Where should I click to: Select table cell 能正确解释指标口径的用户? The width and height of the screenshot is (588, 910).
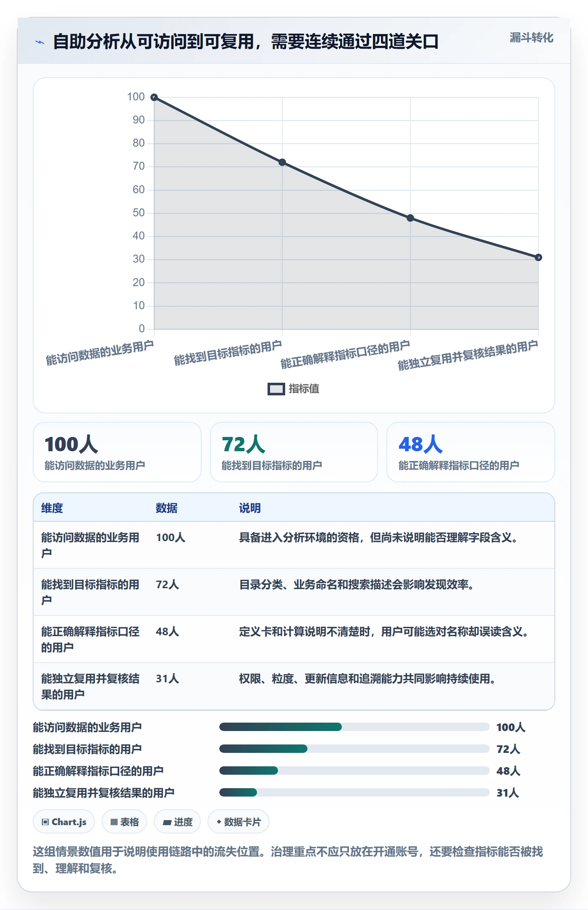[90, 639]
